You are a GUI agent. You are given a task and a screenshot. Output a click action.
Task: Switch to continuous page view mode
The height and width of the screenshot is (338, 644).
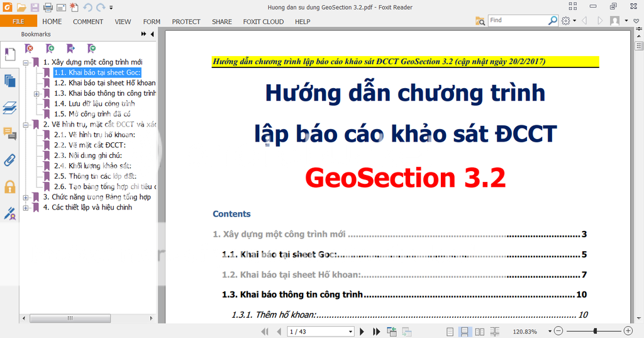coord(465,332)
